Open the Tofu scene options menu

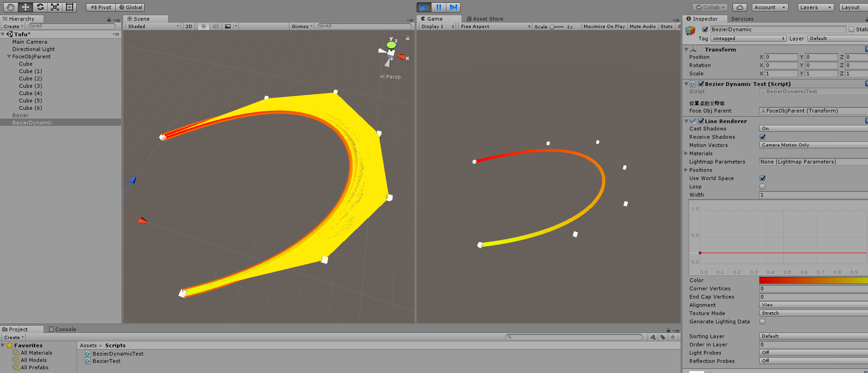tap(116, 34)
